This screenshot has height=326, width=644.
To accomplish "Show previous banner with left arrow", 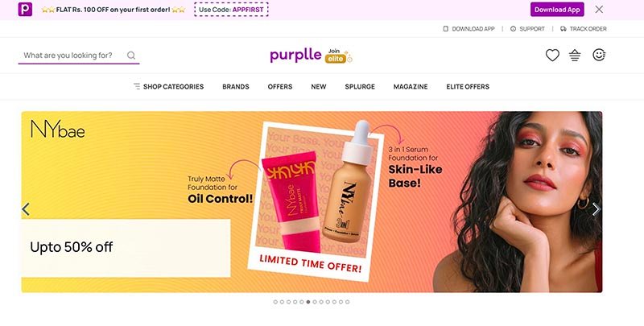I will point(26,209).
